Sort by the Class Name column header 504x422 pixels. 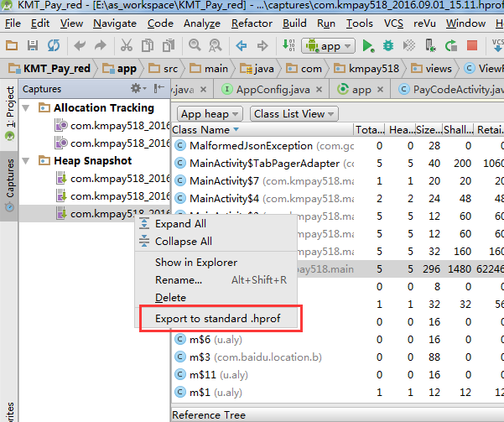tap(205, 130)
